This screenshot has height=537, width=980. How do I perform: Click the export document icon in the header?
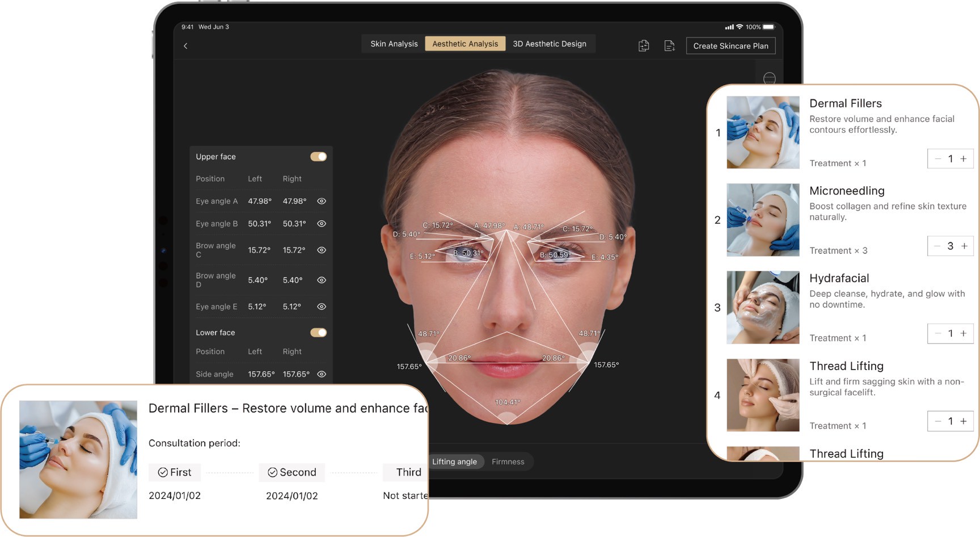point(669,46)
